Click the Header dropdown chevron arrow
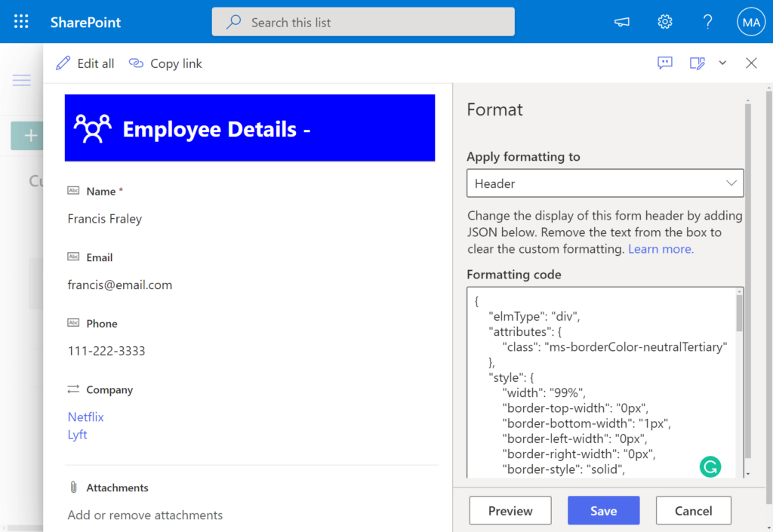773x532 pixels. [x=731, y=183]
